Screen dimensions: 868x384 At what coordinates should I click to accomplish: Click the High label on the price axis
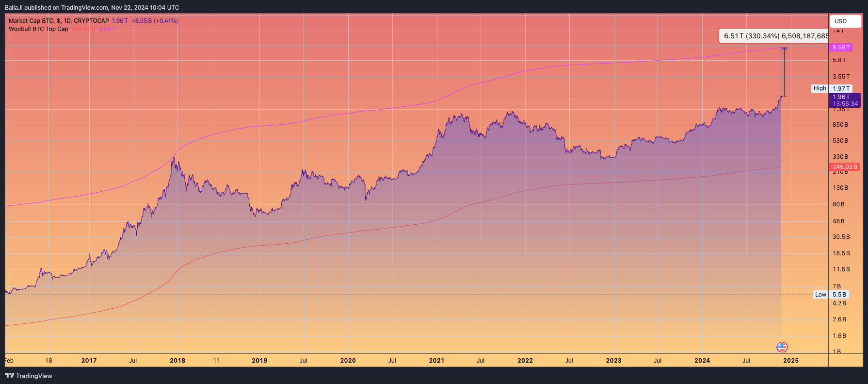pos(820,88)
